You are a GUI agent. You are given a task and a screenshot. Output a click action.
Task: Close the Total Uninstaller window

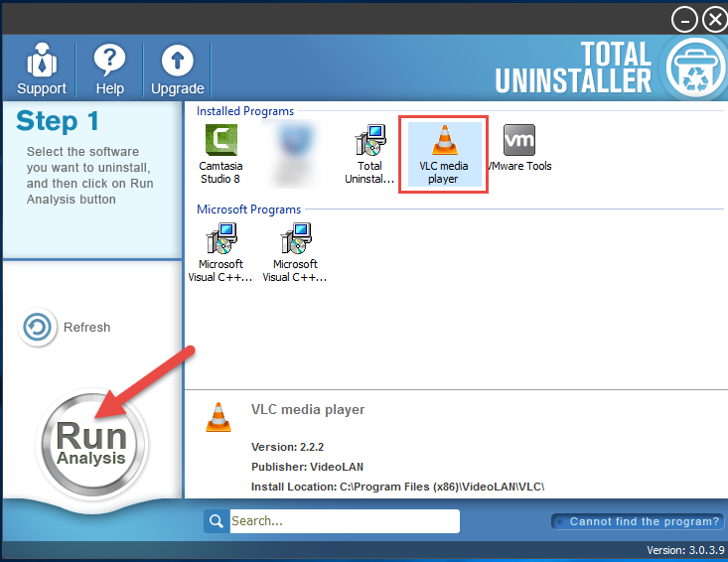(x=715, y=20)
